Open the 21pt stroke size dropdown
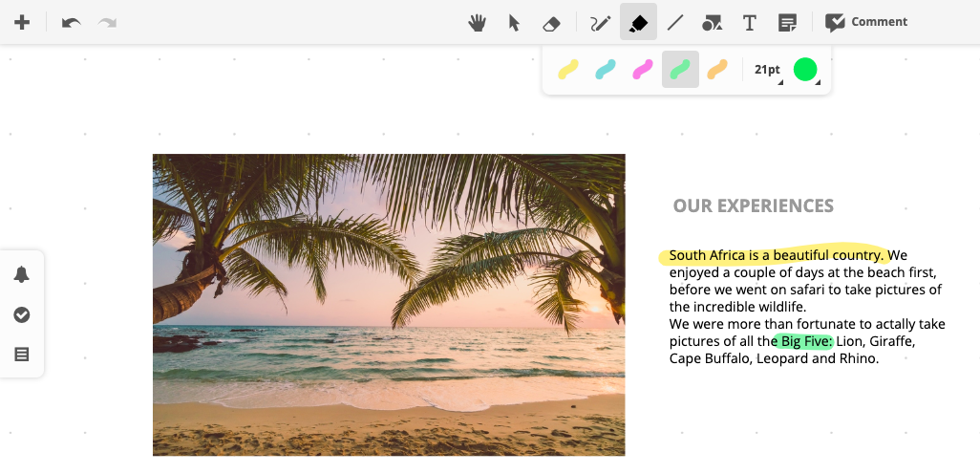980x474 pixels. pos(768,70)
